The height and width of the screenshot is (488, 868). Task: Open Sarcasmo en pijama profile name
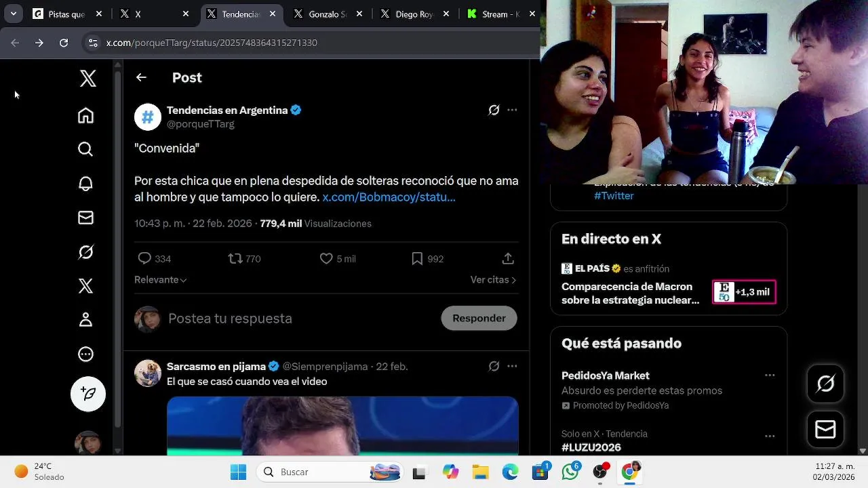pyautogui.click(x=216, y=366)
